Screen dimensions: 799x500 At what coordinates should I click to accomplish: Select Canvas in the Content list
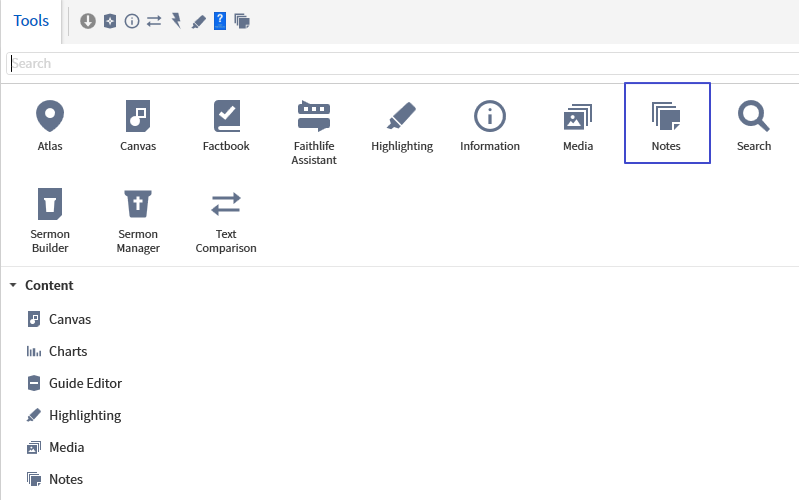point(59,319)
